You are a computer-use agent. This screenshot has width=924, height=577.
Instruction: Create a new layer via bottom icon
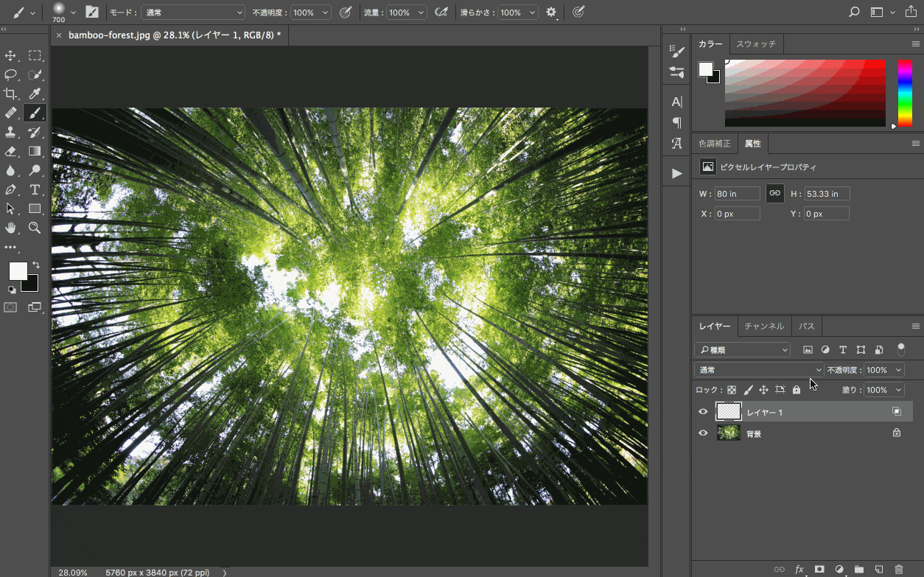878,569
